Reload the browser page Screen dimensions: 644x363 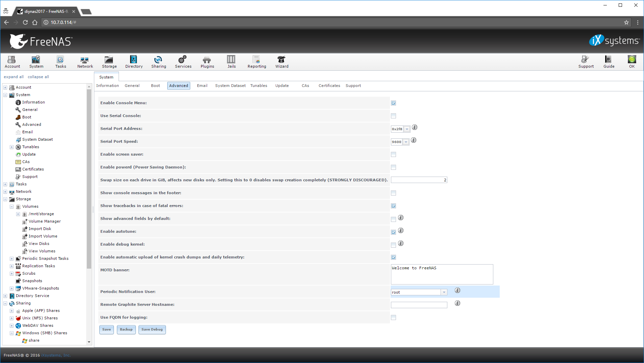tap(25, 22)
